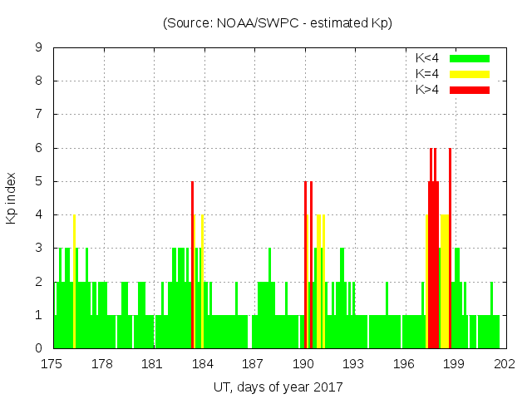Click the 'K=4' legend text label
The image size is (532, 399).
[x=426, y=74]
